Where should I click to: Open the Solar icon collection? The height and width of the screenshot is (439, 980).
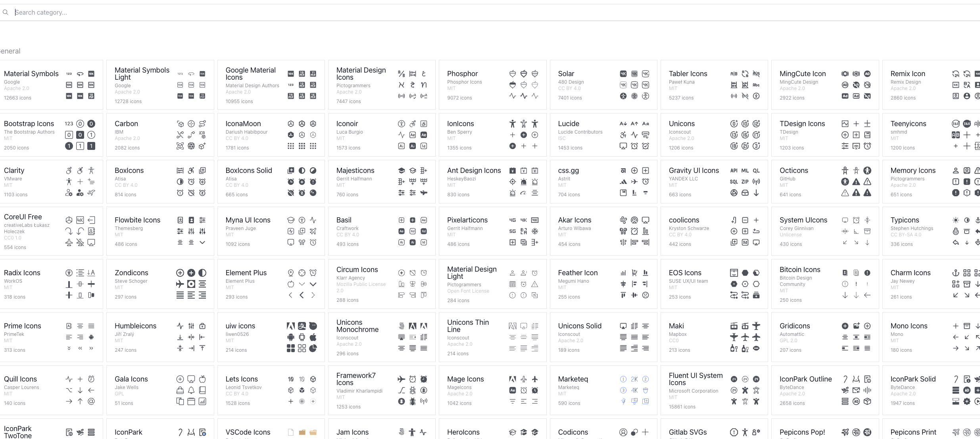603,85
